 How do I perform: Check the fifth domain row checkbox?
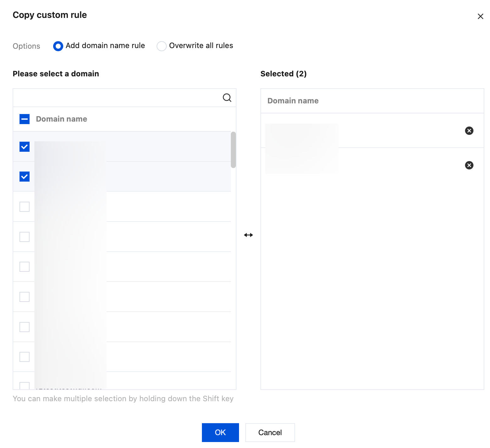coord(25,267)
